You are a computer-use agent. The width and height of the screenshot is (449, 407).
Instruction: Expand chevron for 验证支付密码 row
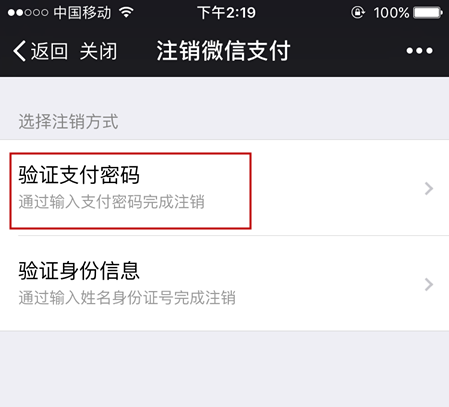429,189
